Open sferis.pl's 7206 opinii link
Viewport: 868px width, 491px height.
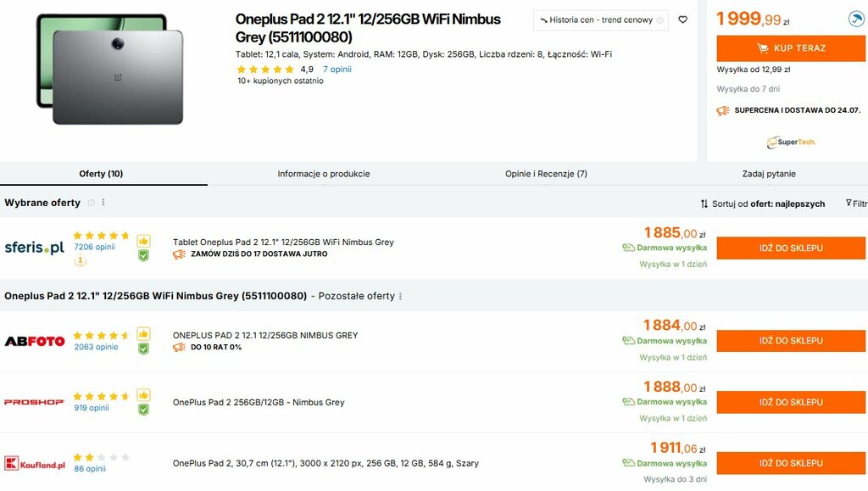[x=94, y=247]
